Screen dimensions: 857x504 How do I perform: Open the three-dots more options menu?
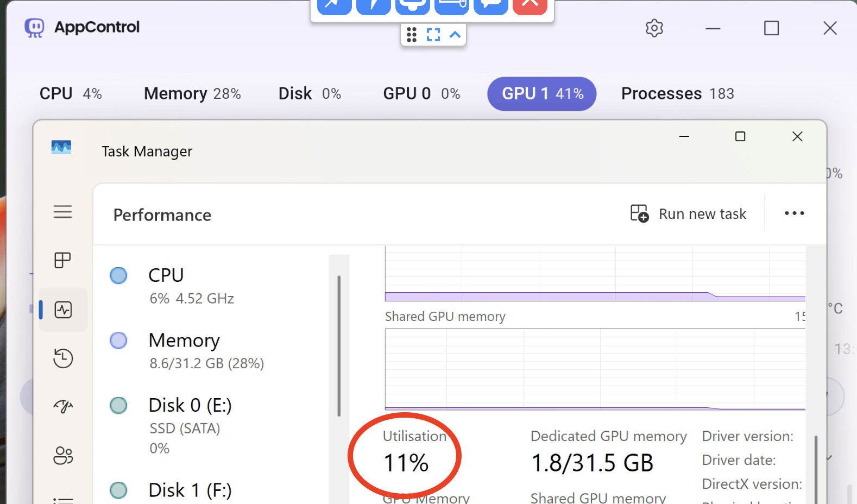pyautogui.click(x=794, y=213)
